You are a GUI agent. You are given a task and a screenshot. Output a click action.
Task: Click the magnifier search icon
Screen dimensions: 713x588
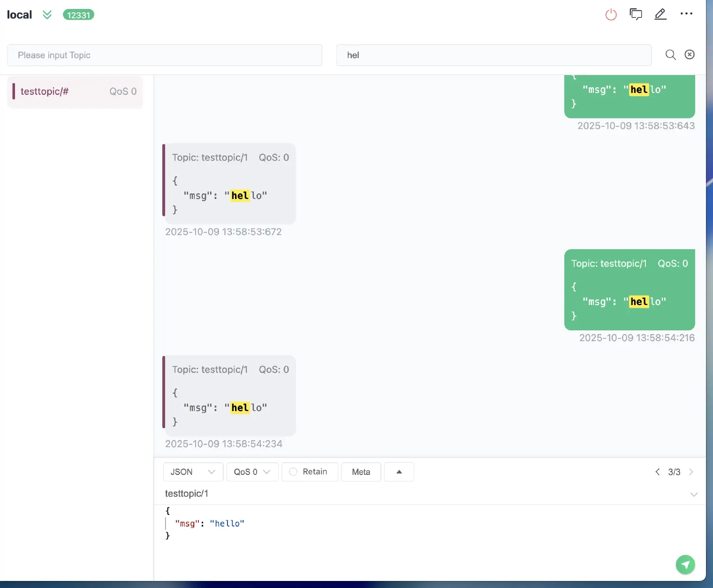click(670, 55)
